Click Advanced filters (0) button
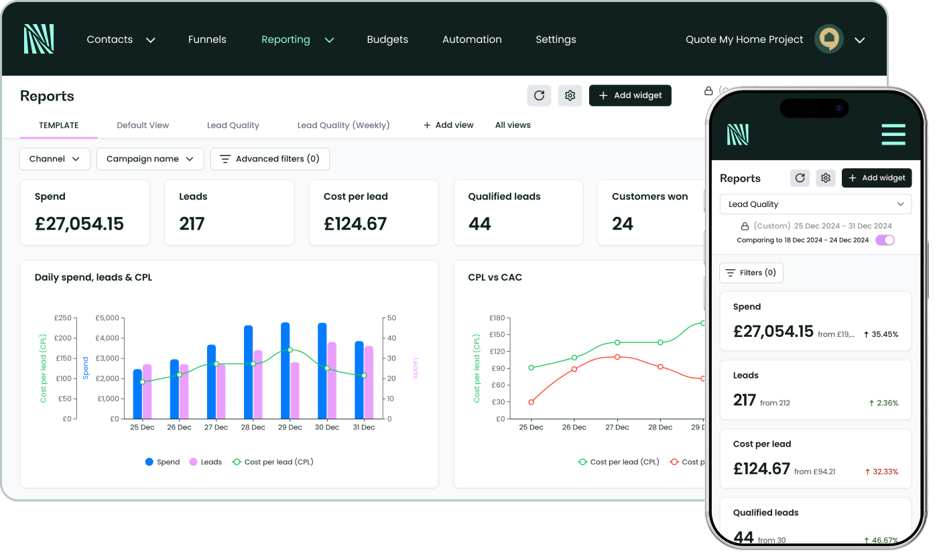 point(270,159)
